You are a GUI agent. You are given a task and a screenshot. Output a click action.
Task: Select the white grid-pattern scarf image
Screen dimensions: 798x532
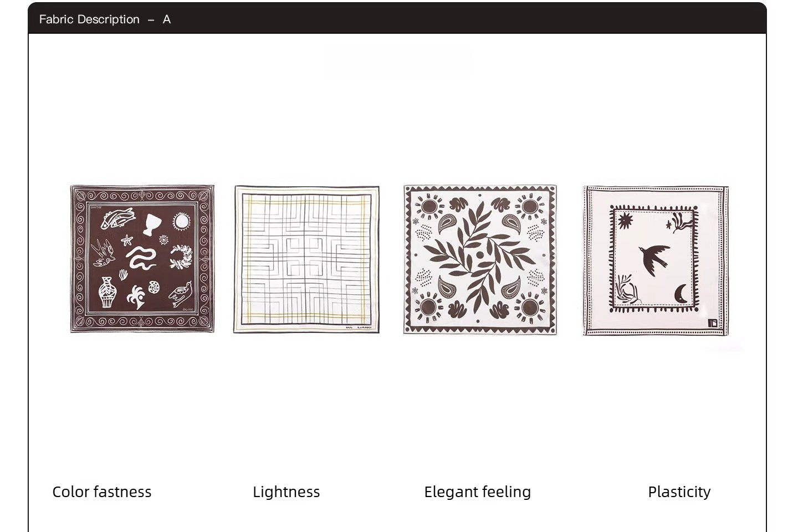pos(306,259)
